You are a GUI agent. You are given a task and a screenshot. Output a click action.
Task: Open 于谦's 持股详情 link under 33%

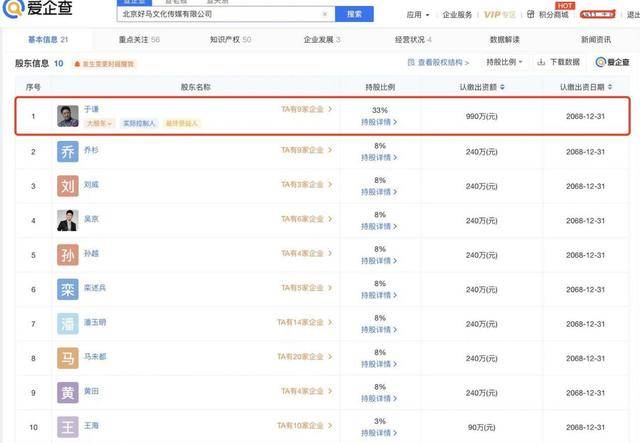click(x=379, y=122)
